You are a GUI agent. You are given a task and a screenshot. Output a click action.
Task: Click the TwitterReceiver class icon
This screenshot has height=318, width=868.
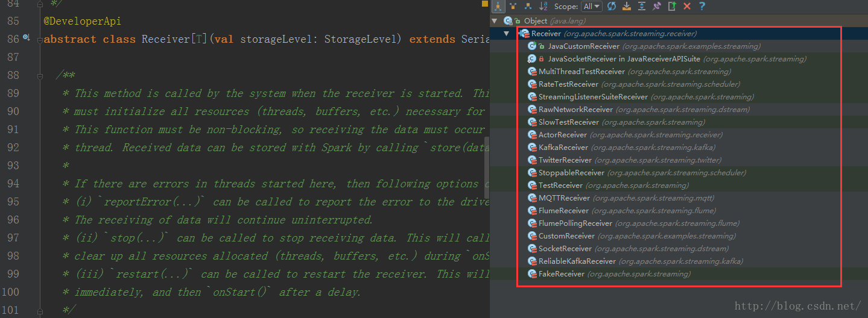coord(532,160)
